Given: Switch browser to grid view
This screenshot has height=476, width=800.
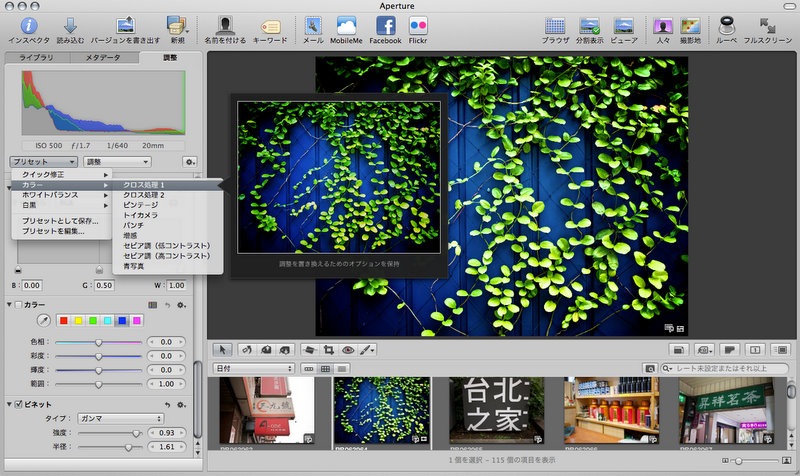Looking at the screenshot, I should click(x=325, y=368).
